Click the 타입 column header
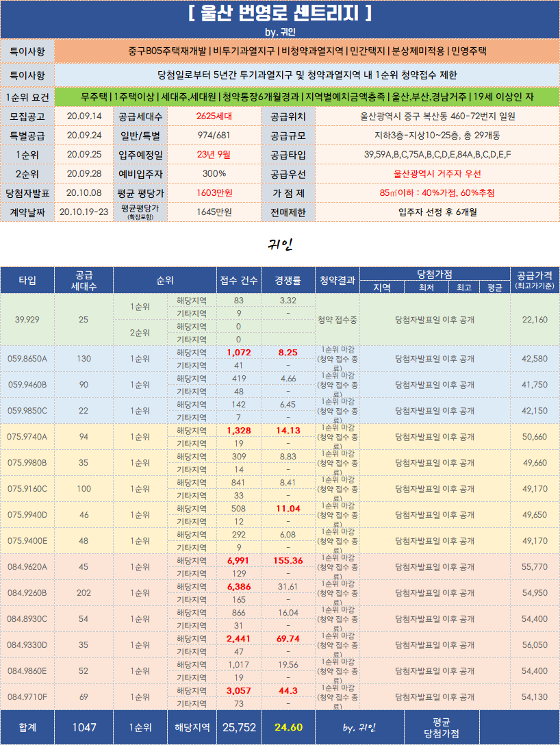This screenshot has width=560, height=745. click(x=27, y=280)
